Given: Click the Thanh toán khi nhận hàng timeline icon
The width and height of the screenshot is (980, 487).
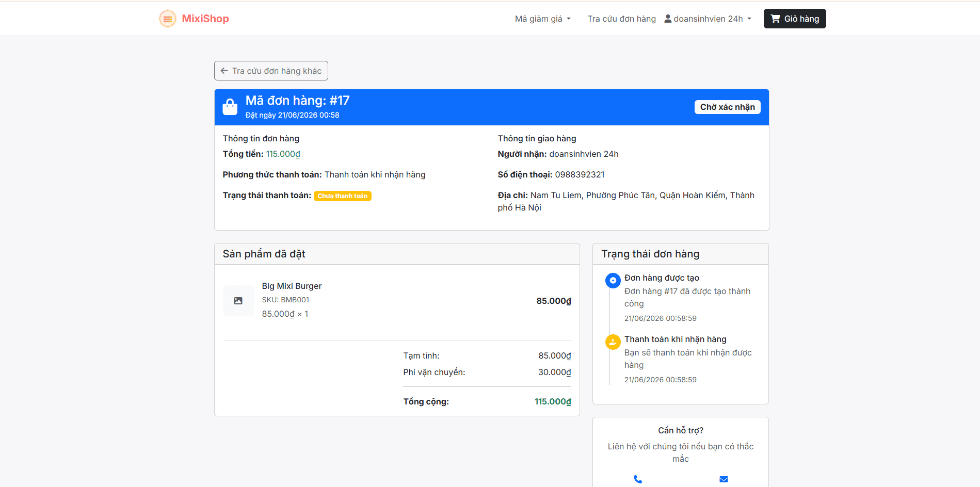Looking at the screenshot, I should [x=613, y=342].
